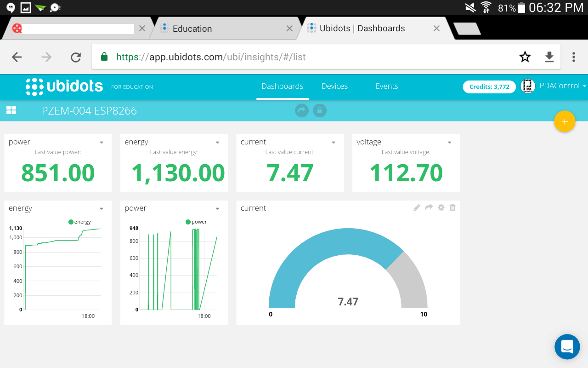
Task: Share the current gauge widget
Action: (429, 208)
